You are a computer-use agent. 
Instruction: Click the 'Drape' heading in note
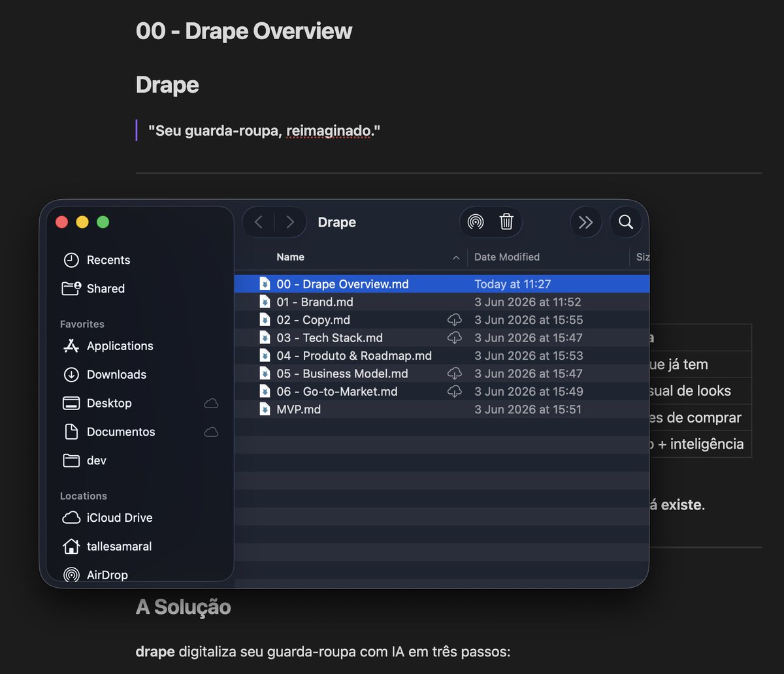coord(167,85)
